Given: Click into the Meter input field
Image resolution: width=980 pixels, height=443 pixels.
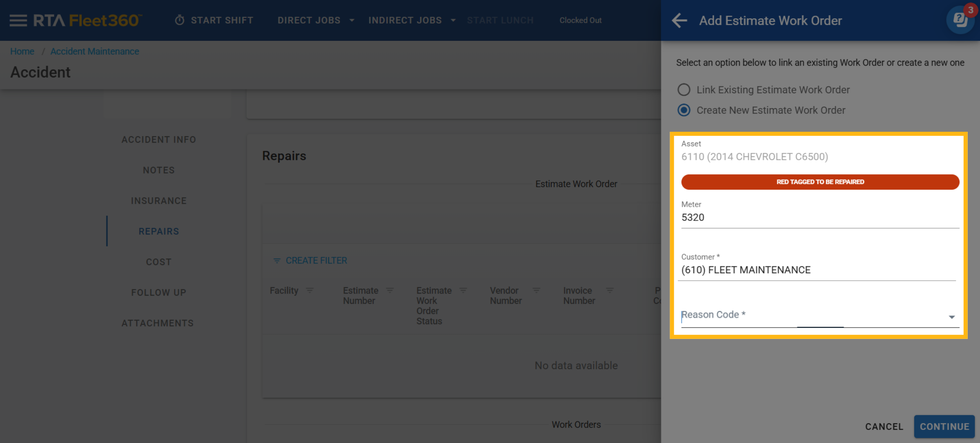Looking at the screenshot, I should [820, 217].
